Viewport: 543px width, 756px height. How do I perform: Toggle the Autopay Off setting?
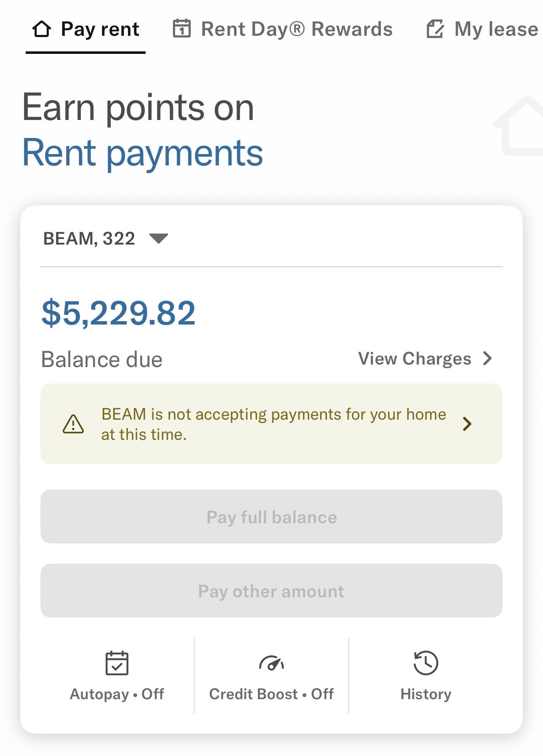pyautogui.click(x=117, y=694)
